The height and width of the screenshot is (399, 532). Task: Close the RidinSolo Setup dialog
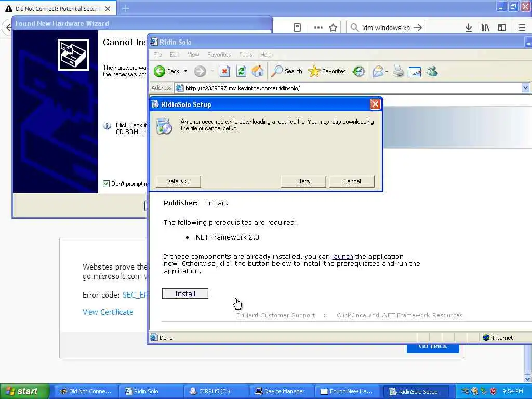tap(375, 104)
